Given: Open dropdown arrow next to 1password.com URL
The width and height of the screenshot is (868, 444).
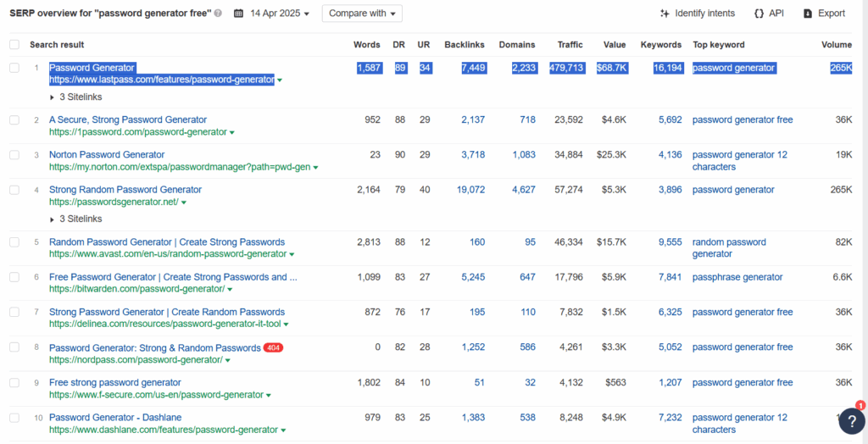Looking at the screenshot, I should pos(232,132).
